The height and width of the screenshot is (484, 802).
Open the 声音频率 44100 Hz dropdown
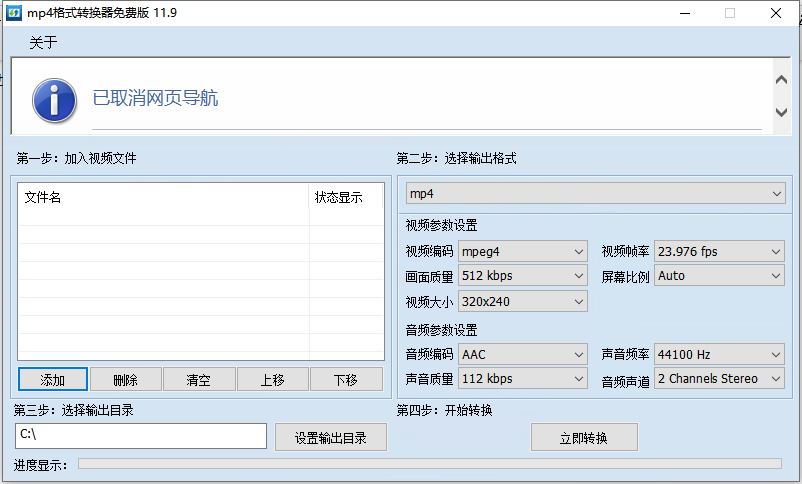click(x=719, y=354)
